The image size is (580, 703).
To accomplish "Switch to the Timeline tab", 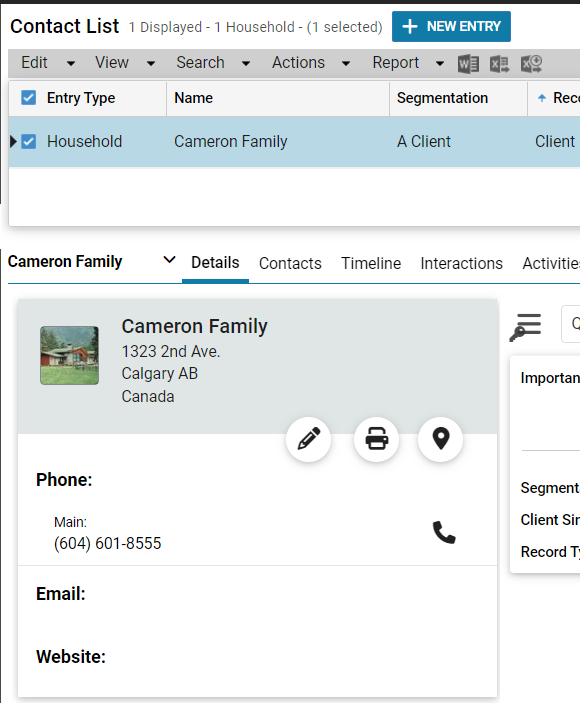I will click(x=371, y=264).
